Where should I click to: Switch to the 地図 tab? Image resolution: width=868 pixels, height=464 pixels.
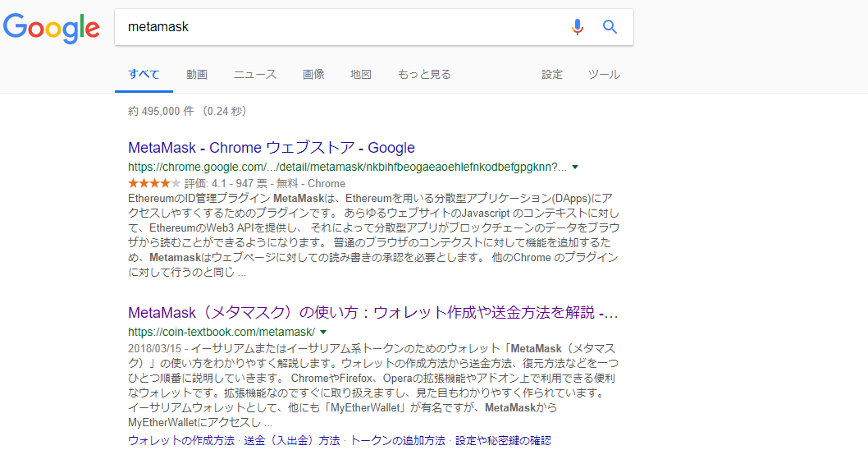pyautogui.click(x=360, y=74)
